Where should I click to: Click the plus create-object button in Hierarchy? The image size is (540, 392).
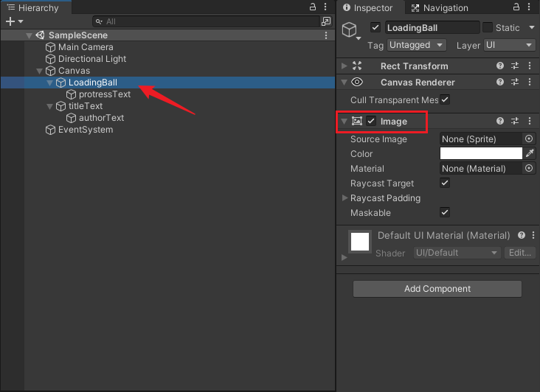tap(10, 21)
